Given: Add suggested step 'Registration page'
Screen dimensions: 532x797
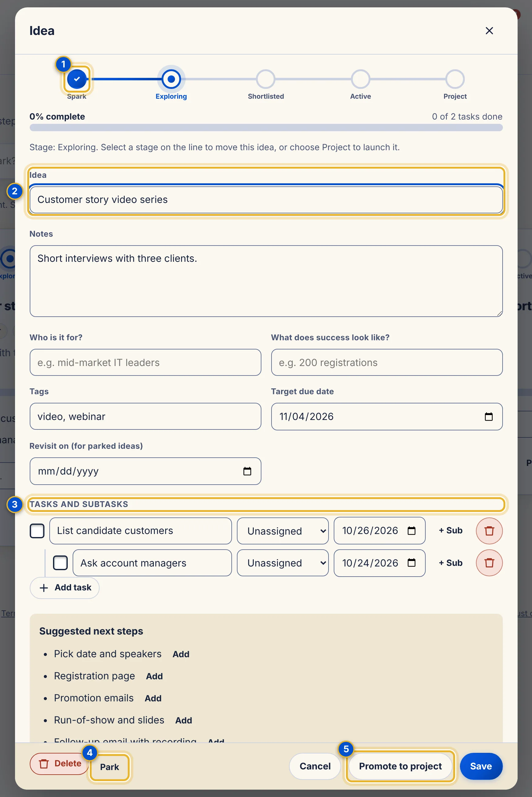Looking at the screenshot, I should [x=154, y=676].
